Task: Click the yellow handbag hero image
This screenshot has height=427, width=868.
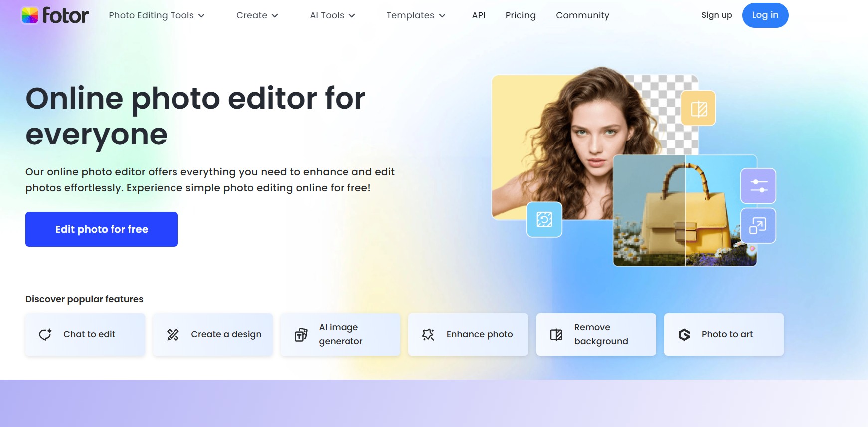Action: point(685,211)
